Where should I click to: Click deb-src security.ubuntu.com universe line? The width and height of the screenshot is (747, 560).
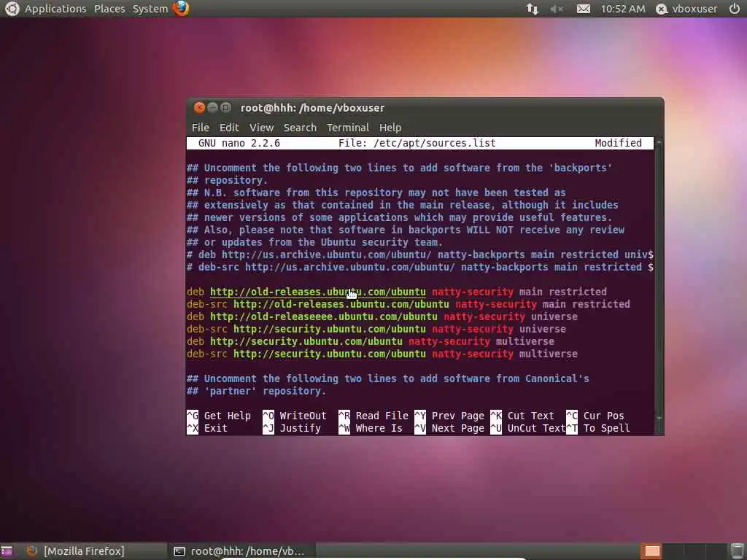tap(376, 329)
